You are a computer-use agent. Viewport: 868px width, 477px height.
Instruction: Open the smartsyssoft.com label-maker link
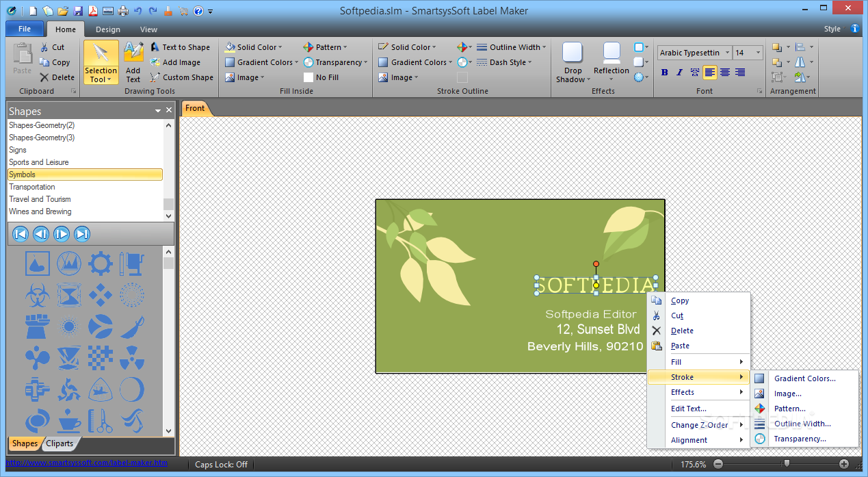(x=87, y=463)
